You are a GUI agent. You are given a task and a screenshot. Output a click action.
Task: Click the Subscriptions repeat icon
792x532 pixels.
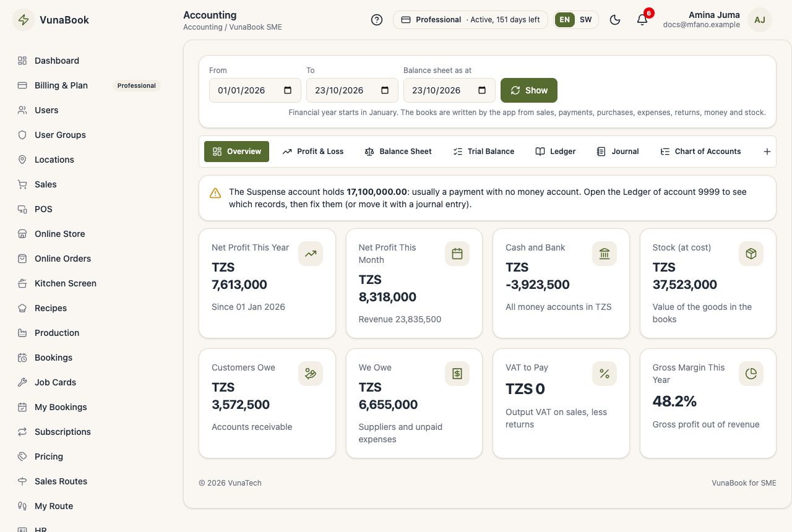click(22, 432)
